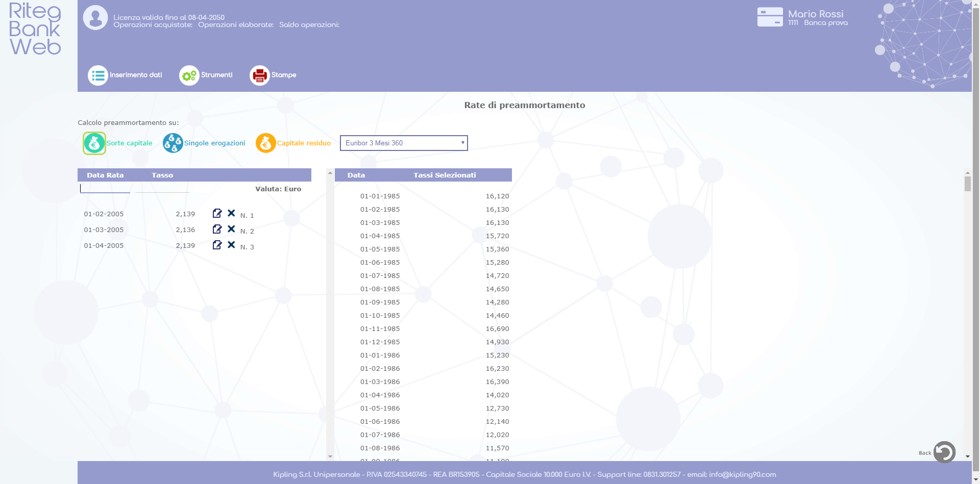Image resolution: width=980 pixels, height=484 pixels.
Task: Select rate value 16,390
Action: (x=498, y=382)
